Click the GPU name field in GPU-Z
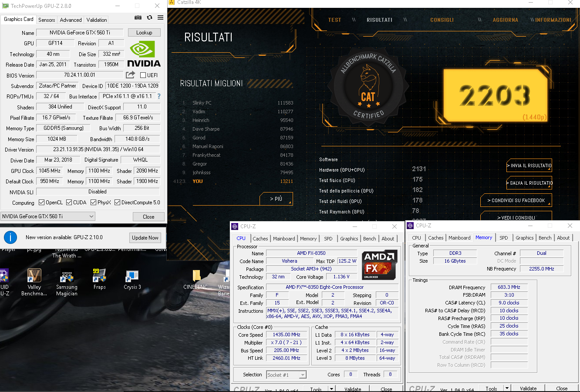 pos(80,33)
